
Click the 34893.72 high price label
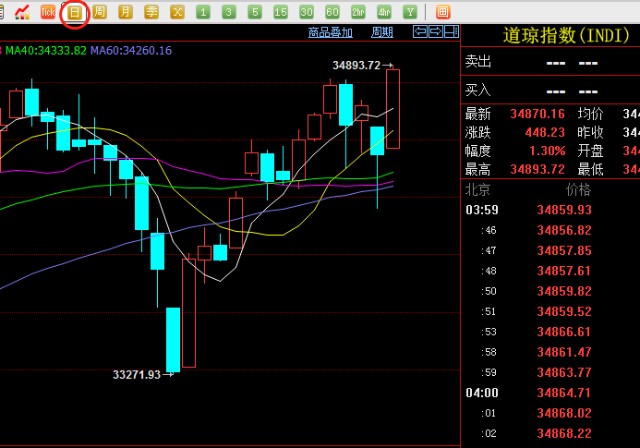[x=356, y=65]
